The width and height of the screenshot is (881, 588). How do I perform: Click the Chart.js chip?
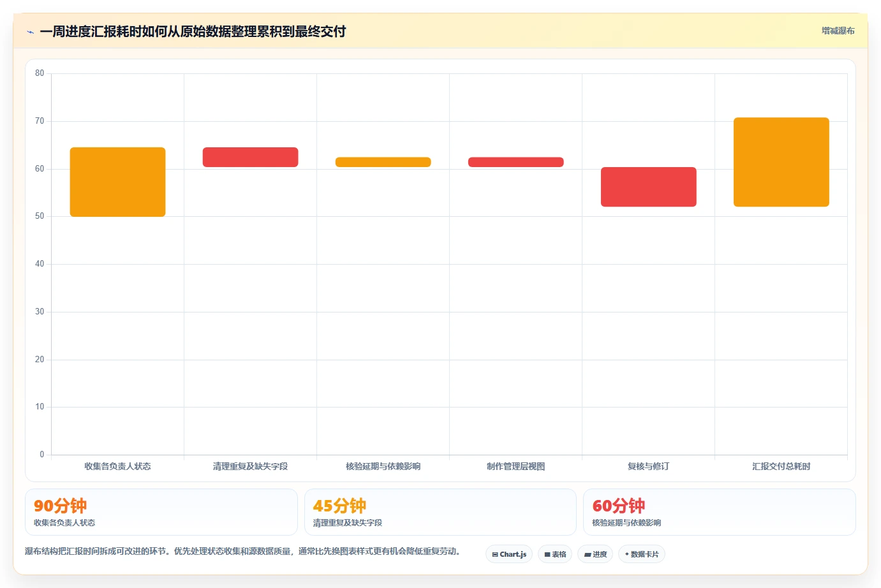[509, 554]
